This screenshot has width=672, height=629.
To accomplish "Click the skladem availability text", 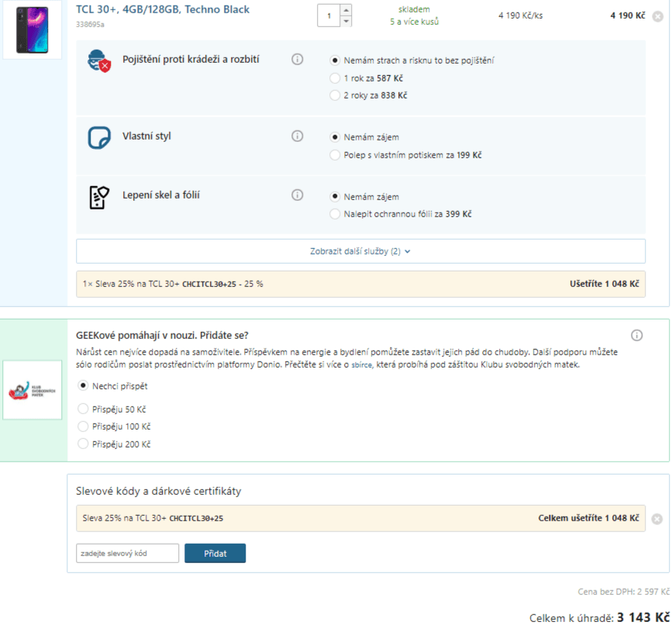I will tap(414, 9).
